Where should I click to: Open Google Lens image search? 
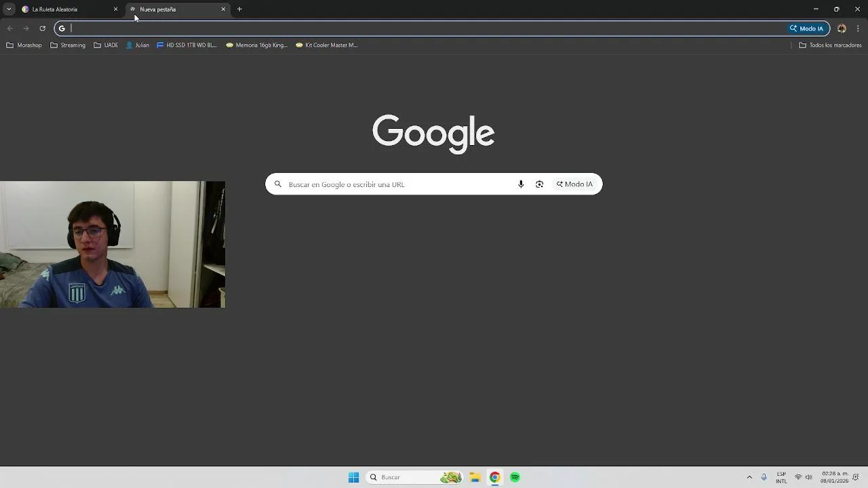539,184
